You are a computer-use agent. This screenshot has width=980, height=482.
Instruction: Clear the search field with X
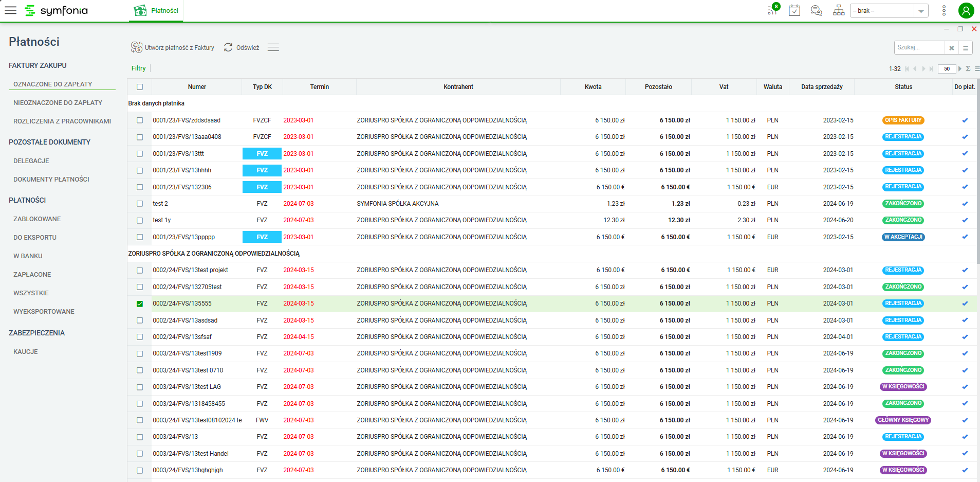(952, 48)
